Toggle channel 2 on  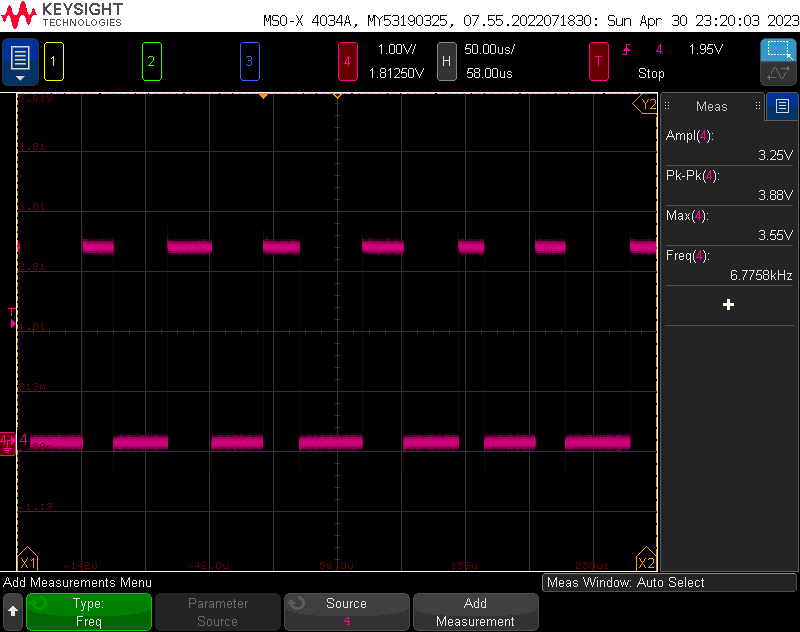[151, 61]
